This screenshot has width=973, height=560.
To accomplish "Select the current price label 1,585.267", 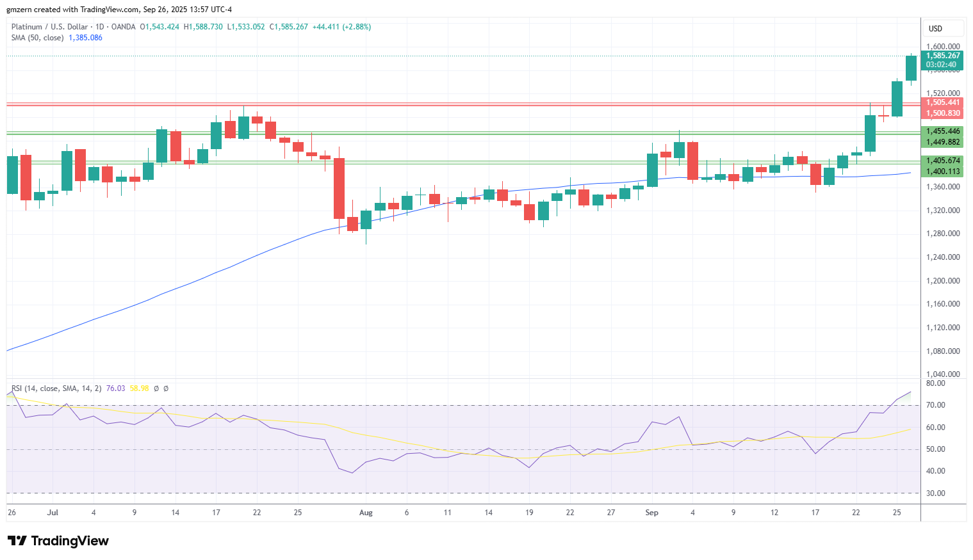I will coord(942,56).
